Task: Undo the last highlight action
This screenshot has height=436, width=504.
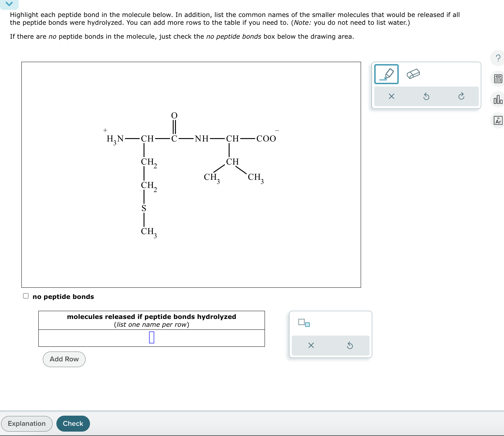Action: [426, 96]
